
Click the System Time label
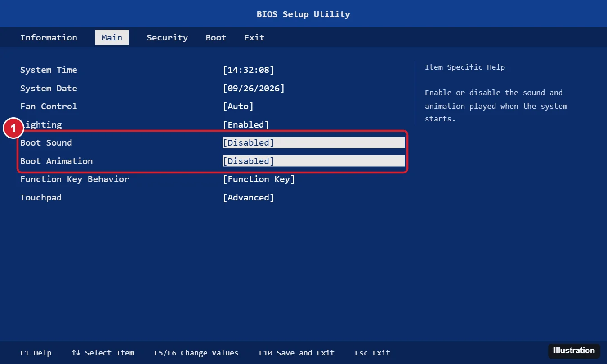49,70
